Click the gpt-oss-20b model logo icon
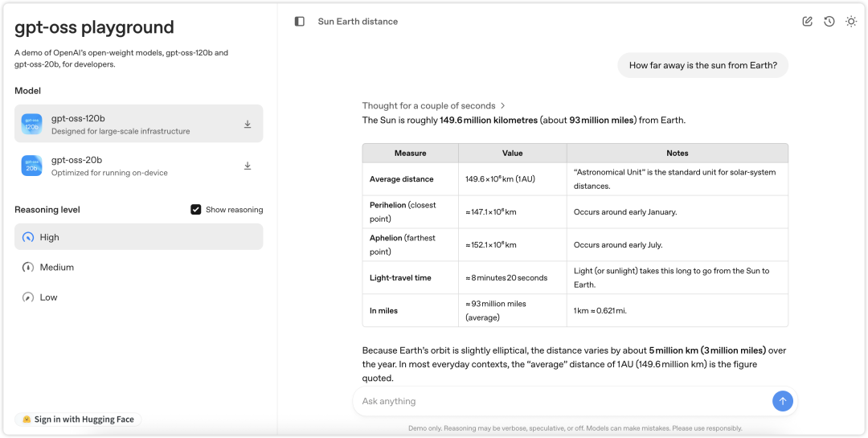The width and height of the screenshot is (868, 438). (x=32, y=166)
